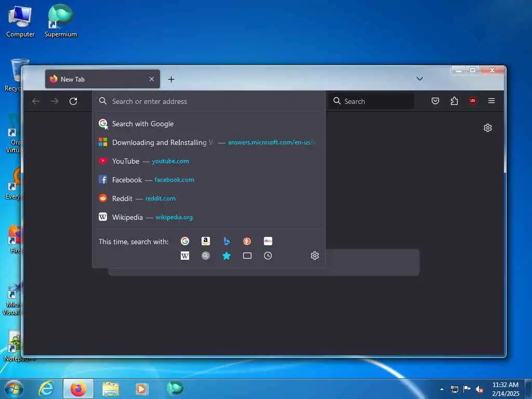Switch to Firefox in taskbar

tap(78, 389)
